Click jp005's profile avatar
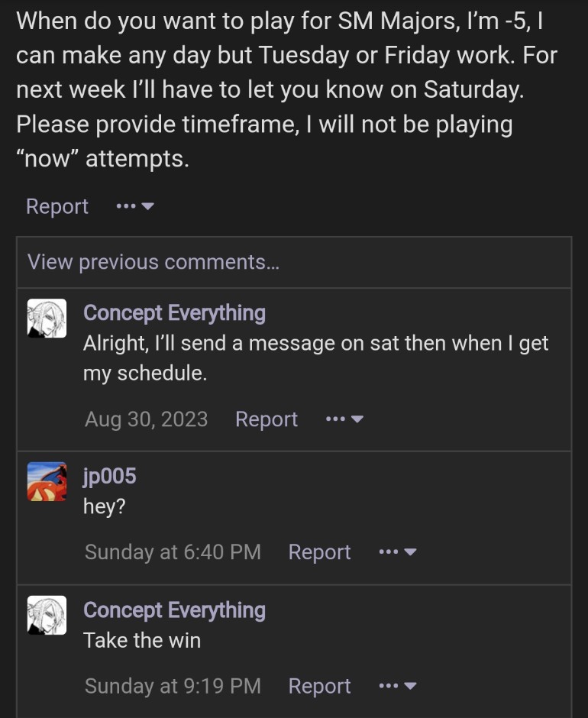This screenshot has width=588, height=718. (47, 481)
